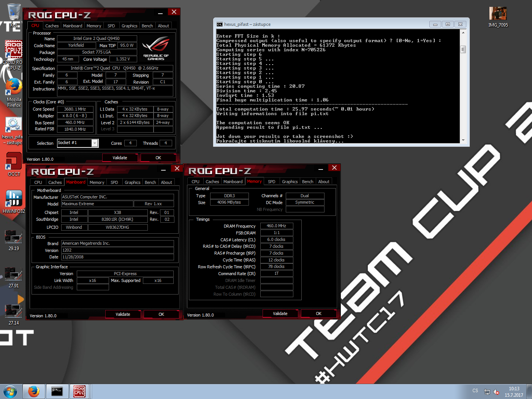Click the Bus Speed value 460.0 MHz

(75, 122)
